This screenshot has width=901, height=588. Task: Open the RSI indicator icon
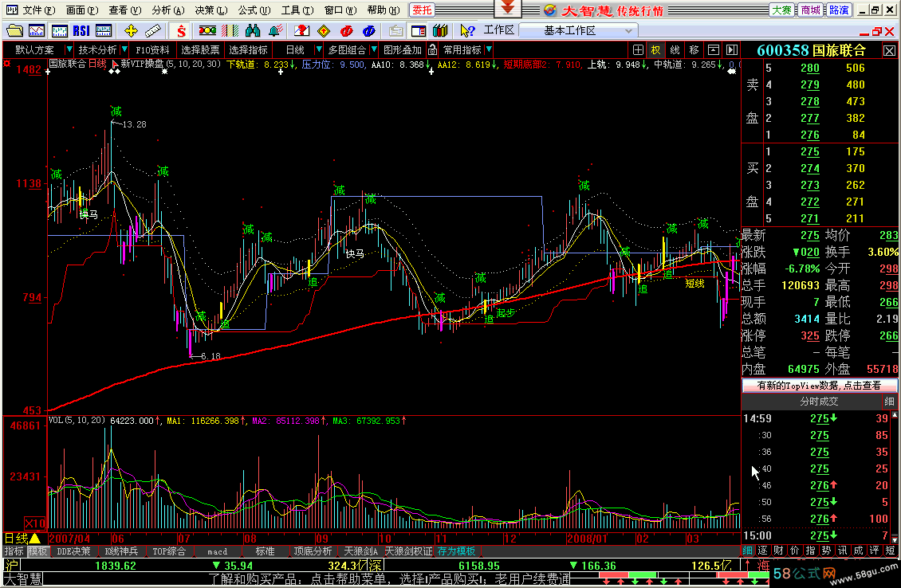coord(81,30)
